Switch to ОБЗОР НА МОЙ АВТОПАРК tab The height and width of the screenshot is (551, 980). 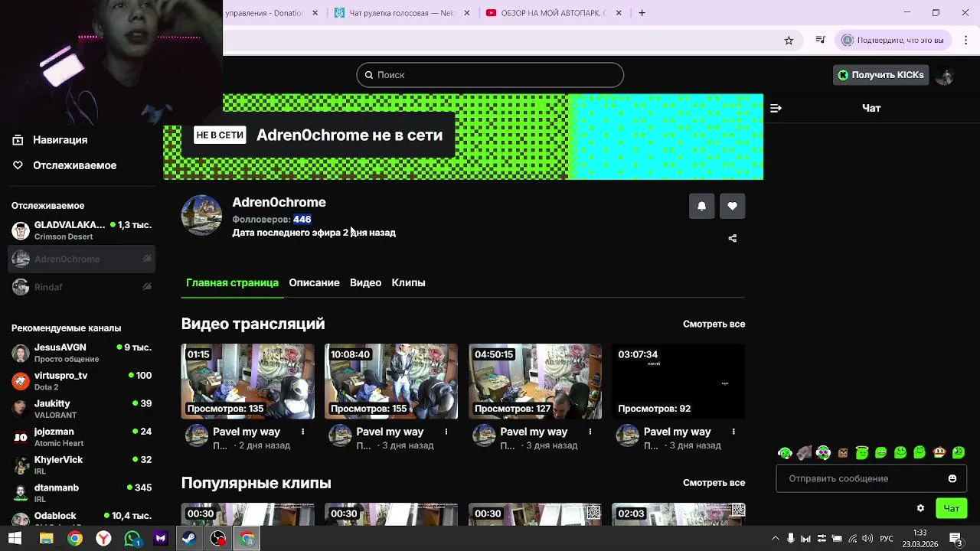tap(554, 13)
